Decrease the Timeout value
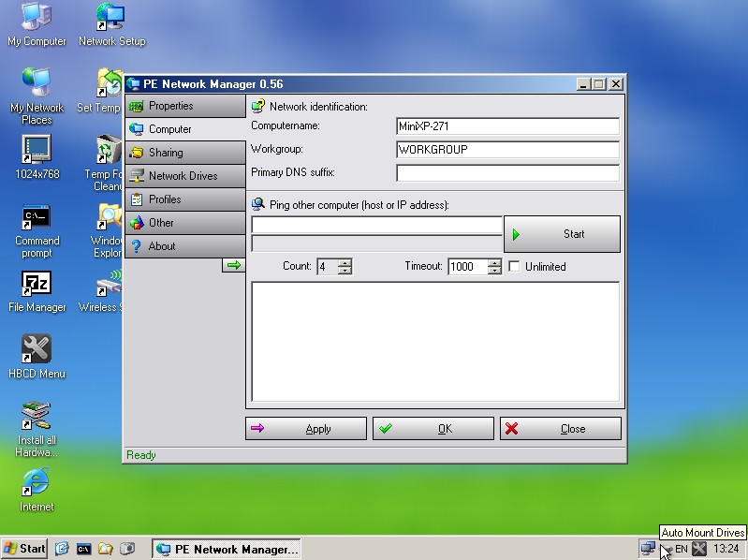Screen dimensions: 748x560 pyautogui.click(x=494, y=271)
